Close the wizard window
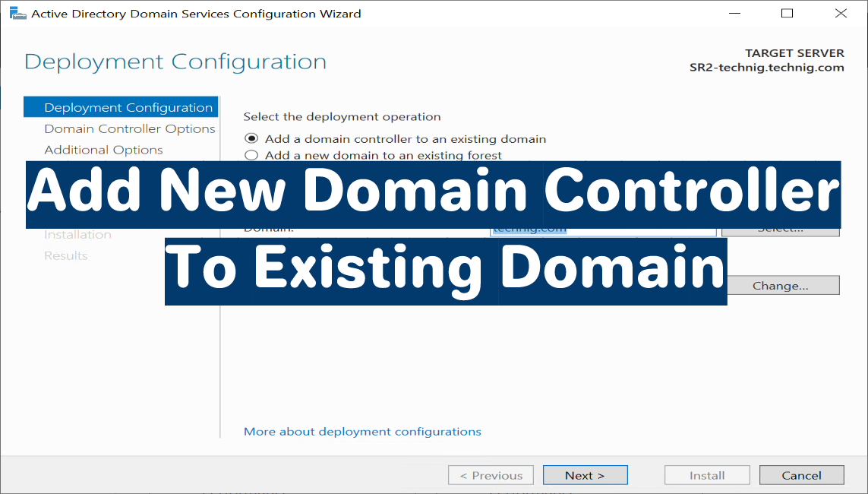Screen dimensions: 868x494 tap(841, 13)
